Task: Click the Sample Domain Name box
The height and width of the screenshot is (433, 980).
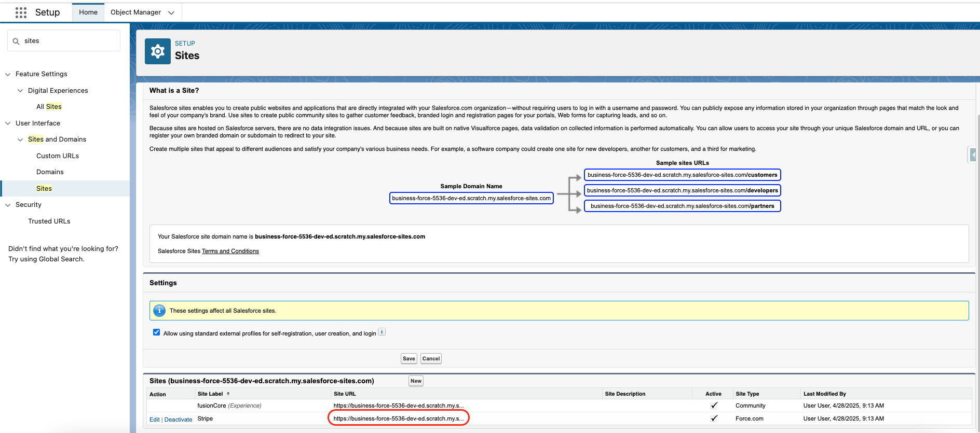Action: click(471, 198)
